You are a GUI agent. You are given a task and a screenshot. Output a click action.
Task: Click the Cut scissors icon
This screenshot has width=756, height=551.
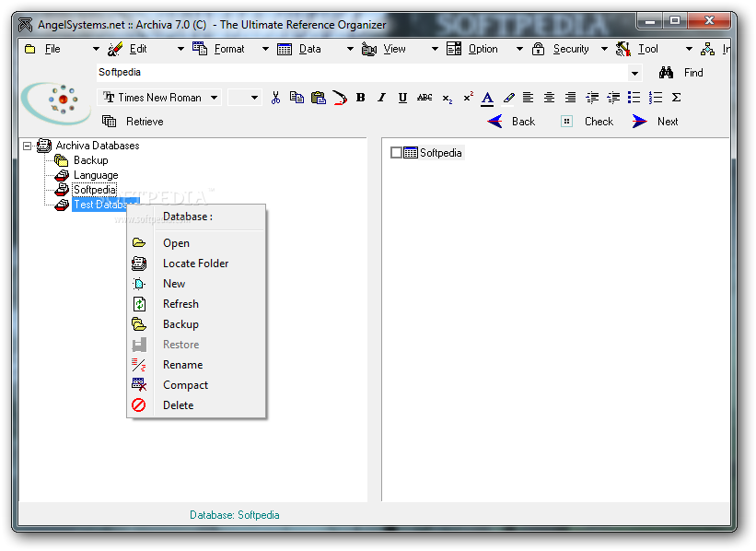[275, 98]
